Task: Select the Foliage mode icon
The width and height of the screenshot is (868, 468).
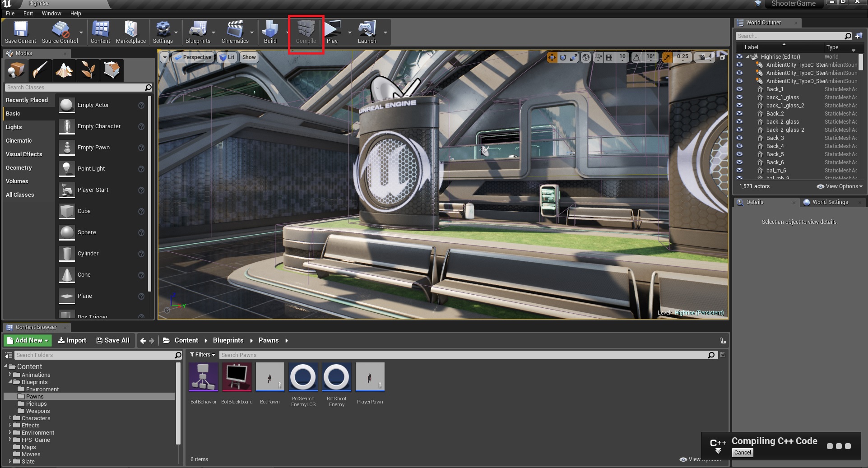Action: [88, 70]
